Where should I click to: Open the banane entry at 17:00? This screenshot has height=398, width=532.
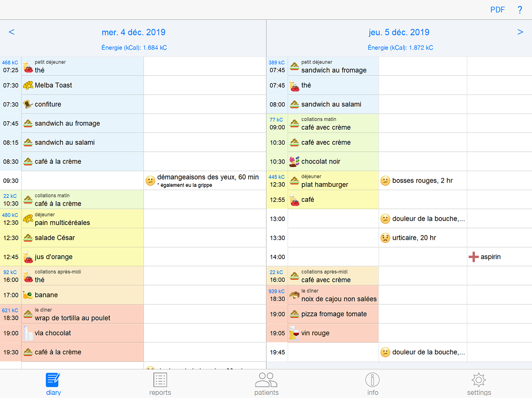[x=83, y=295]
